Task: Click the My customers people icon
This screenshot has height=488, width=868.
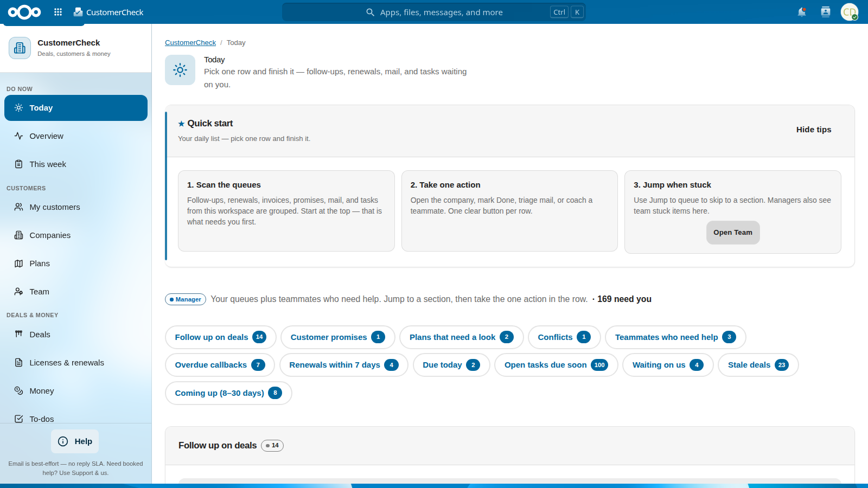Action: (x=19, y=207)
